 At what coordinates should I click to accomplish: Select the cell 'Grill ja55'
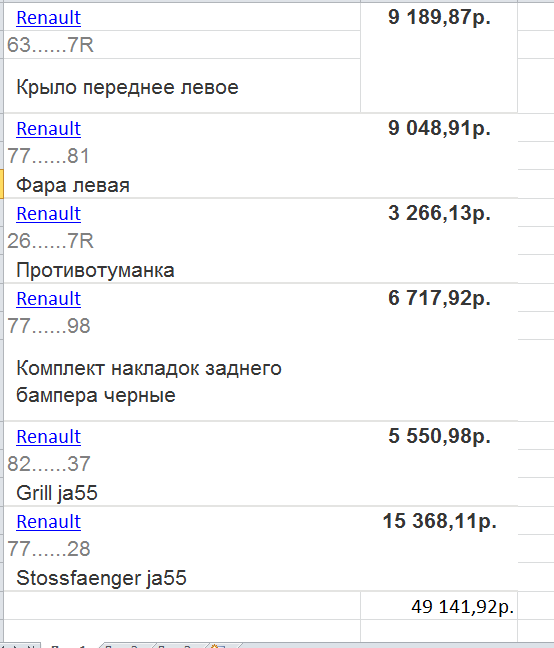click(182, 492)
